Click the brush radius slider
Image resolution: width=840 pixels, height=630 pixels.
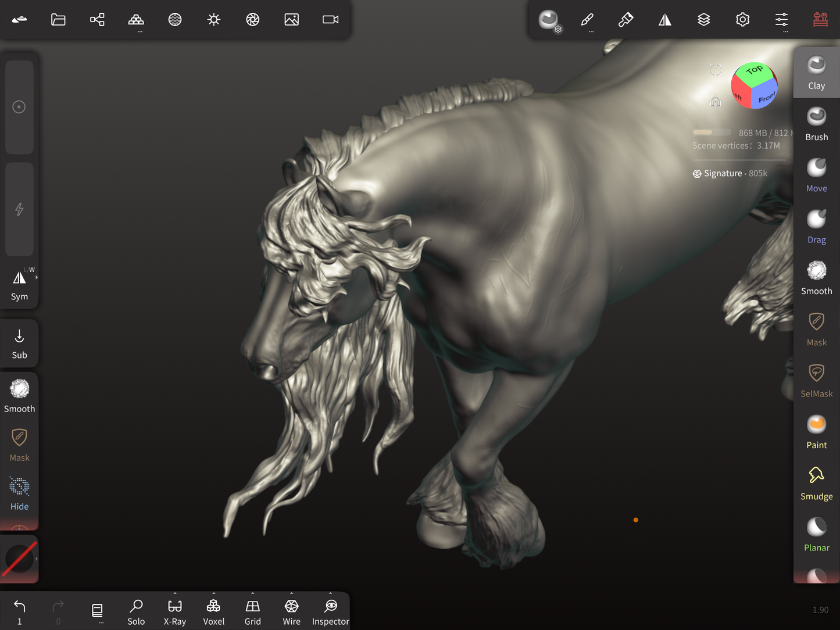tap(19, 108)
